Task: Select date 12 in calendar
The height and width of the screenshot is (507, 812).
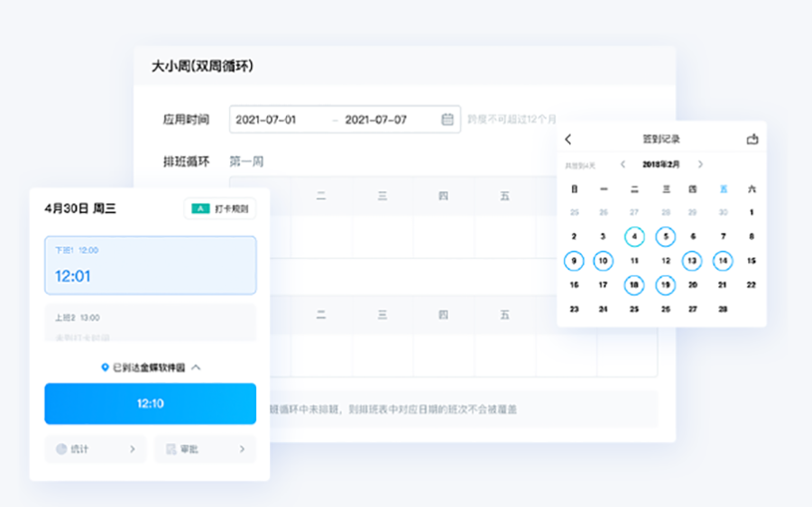Action: pyautogui.click(x=666, y=261)
